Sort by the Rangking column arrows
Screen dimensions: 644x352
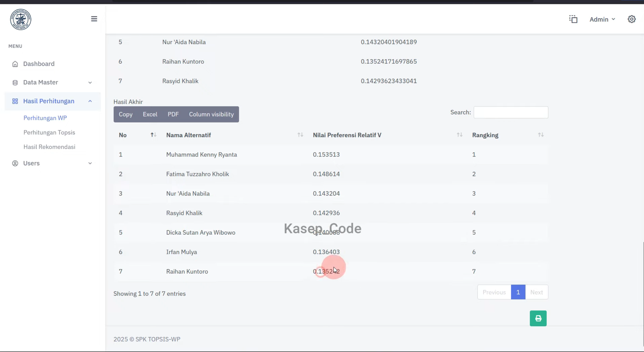coord(541,135)
